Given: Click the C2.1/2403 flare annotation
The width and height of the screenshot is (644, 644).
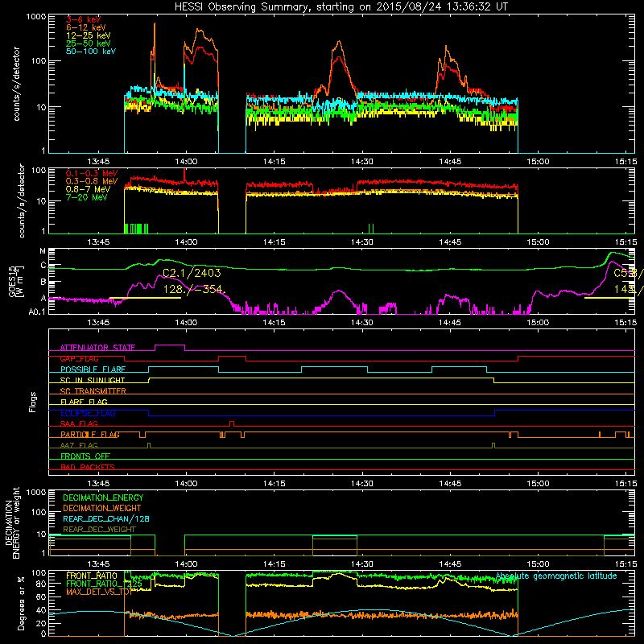Looking at the screenshot, I should (192, 273).
